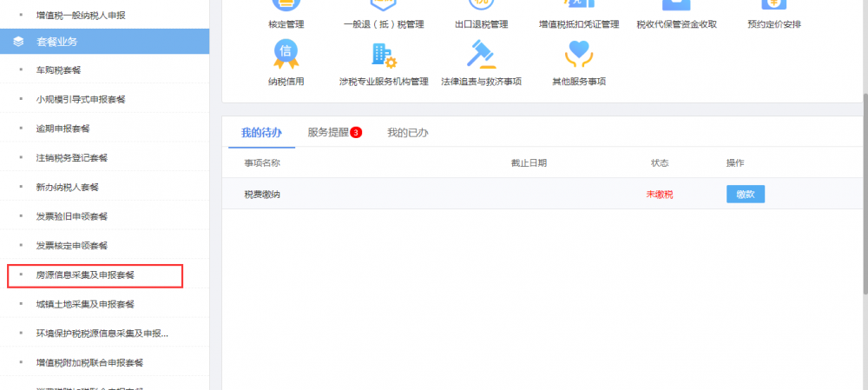Click 截止日期 column header
The image size is (868, 390).
[x=529, y=163]
